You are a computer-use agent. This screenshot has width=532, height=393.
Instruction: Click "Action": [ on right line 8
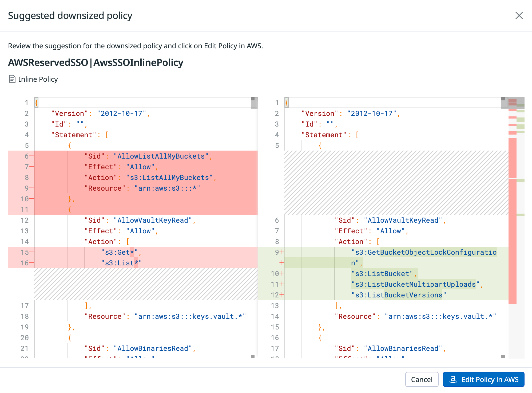click(x=357, y=242)
